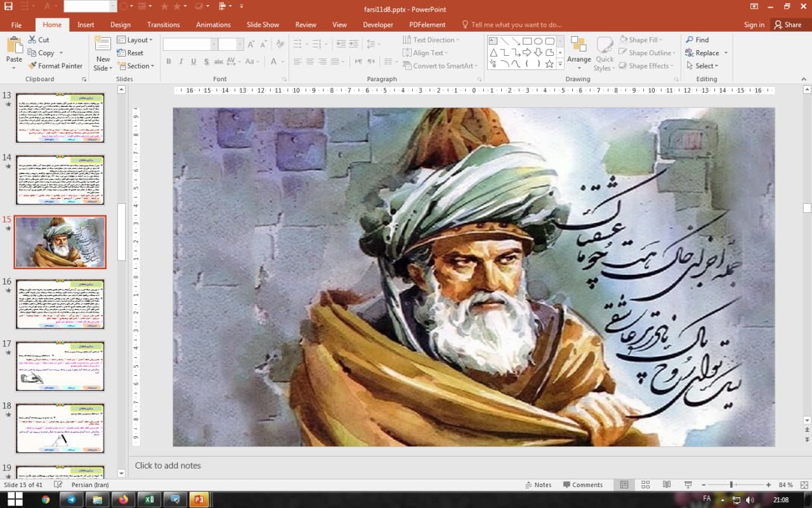The image size is (812, 508).
Task: Toggle Underline formatting
Action: tap(193, 62)
